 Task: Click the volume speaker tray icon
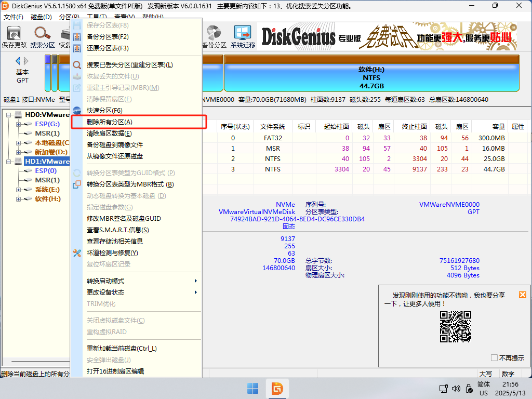pos(456,389)
